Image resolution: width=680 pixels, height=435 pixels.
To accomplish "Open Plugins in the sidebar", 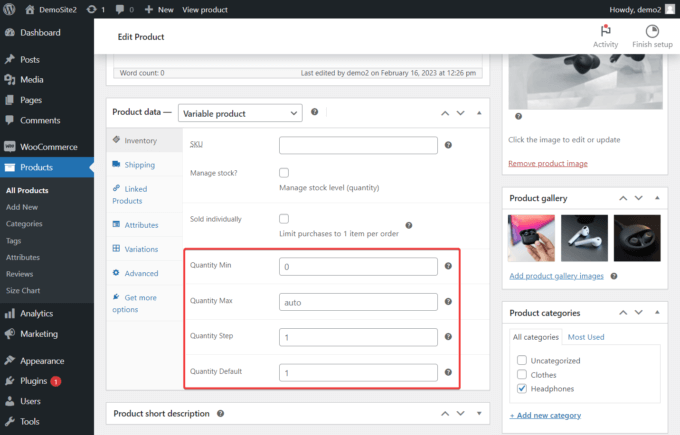I will click(47, 381).
